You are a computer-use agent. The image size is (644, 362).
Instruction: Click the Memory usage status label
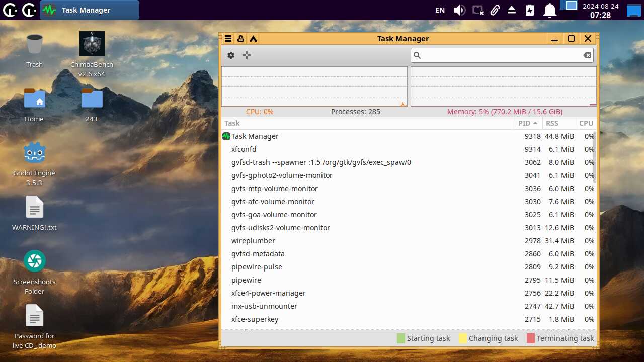(505, 112)
